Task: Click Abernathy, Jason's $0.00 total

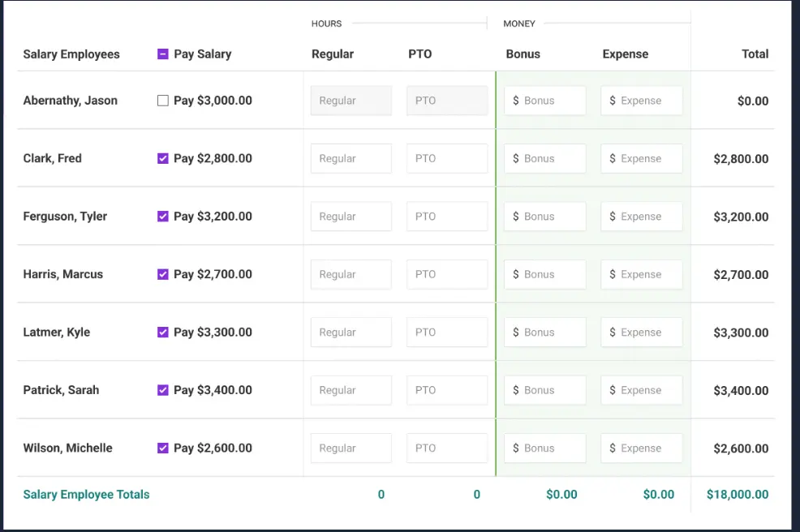Action: (753, 101)
